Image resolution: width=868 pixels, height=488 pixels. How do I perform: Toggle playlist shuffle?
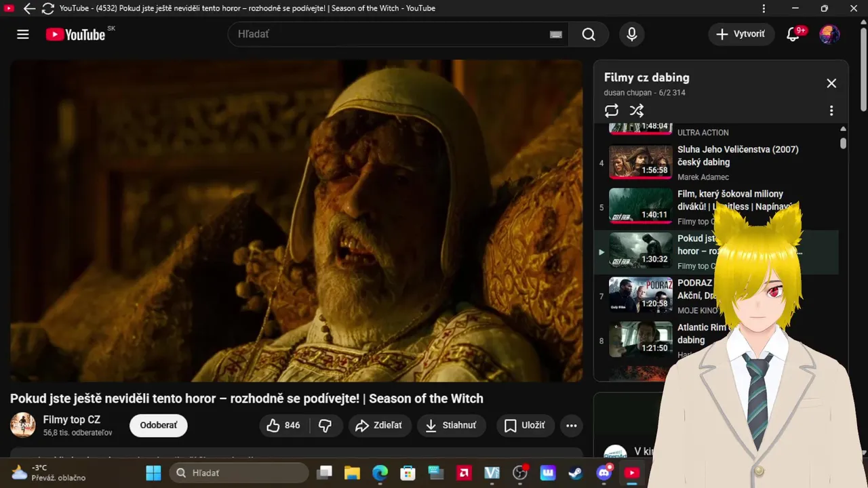coord(636,110)
